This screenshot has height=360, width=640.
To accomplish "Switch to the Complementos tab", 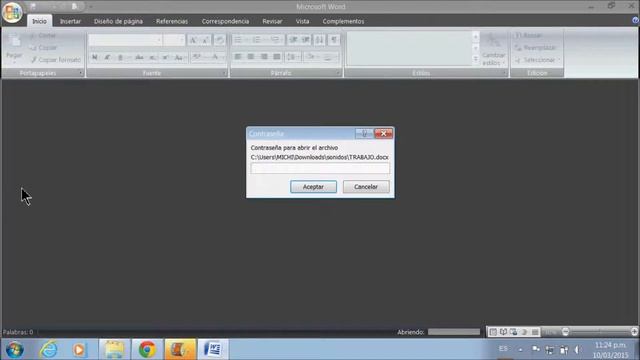I will 343,21.
